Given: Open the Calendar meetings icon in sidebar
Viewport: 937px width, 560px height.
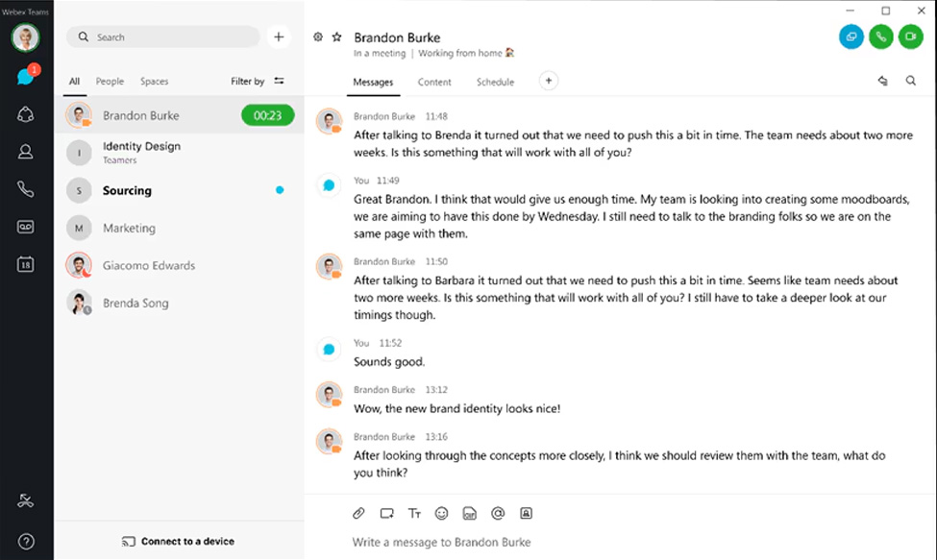Looking at the screenshot, I should tap(26, 264).
